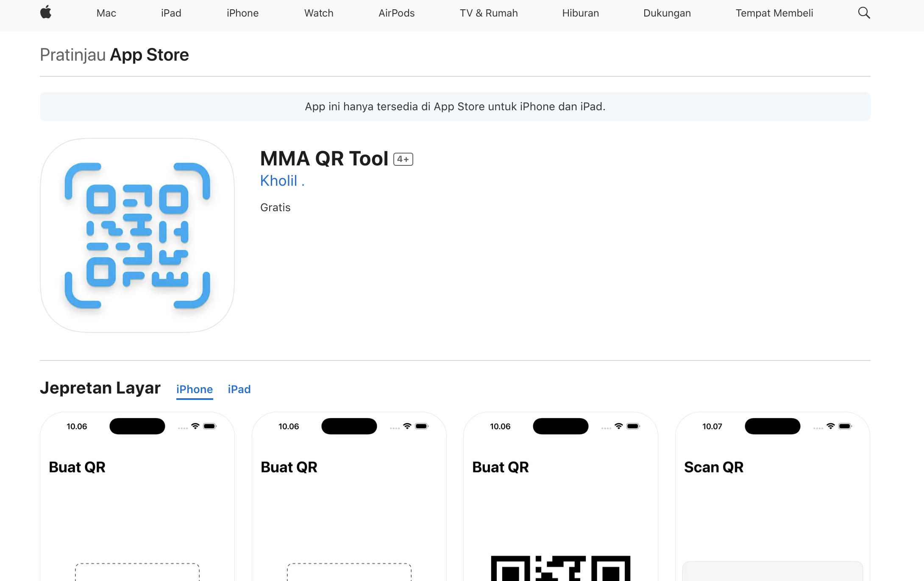Select the iPhone screenshots tab
The height and width of the screenshot is (581, 924).
coord(195,389)
